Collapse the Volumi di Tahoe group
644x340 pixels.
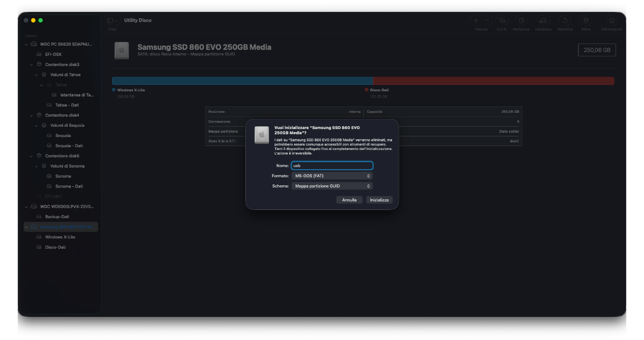click(36, 75)
